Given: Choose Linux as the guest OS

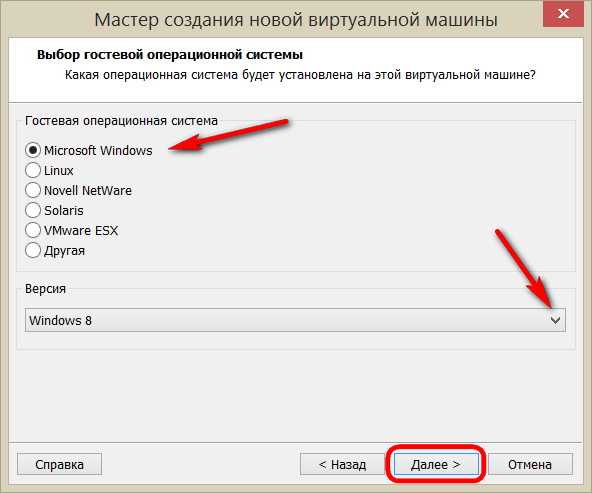Looking at the screenshot, I should point(33,170).
